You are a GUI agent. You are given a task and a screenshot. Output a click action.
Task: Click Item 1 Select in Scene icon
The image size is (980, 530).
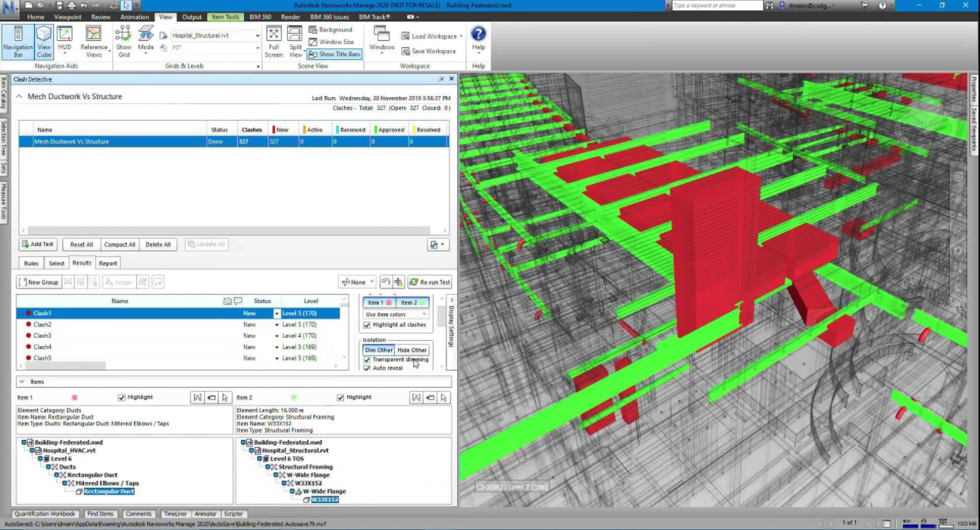click(x=225, y=398)
